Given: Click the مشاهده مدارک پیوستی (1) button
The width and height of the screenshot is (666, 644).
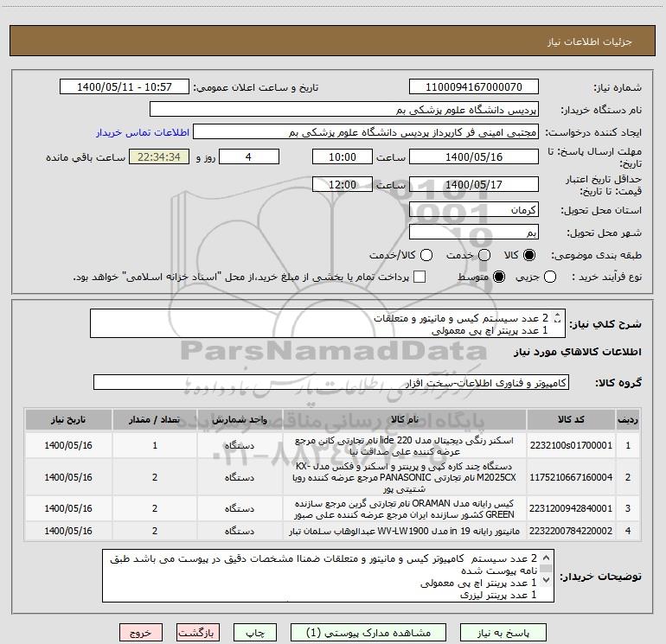Looking at the screenshot, I should [x=368, y=633].
